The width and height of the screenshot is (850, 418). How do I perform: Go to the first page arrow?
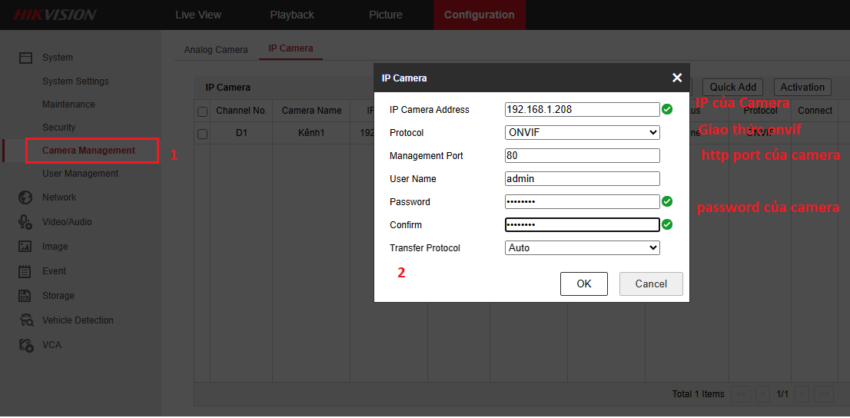[x=741, y=394]
